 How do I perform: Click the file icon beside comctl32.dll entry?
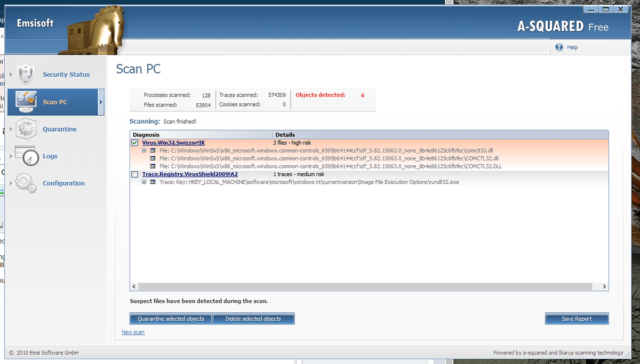[x=153, y=151]
